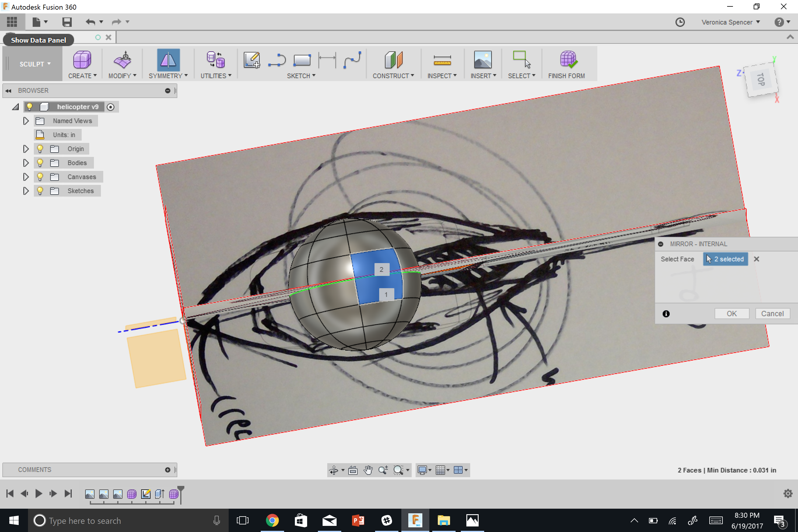Viewport: 798px width, 532px height.
Task: Open the Utilities convert icon
Action: coord(216,60)
